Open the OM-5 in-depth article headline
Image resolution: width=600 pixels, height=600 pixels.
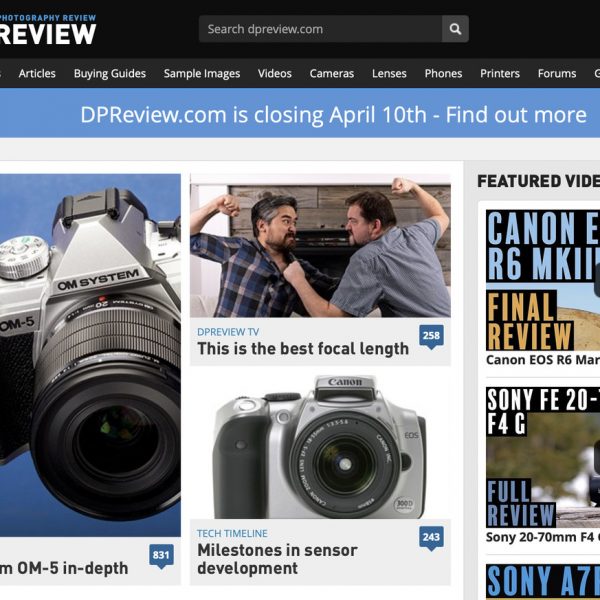pos(64,568)
